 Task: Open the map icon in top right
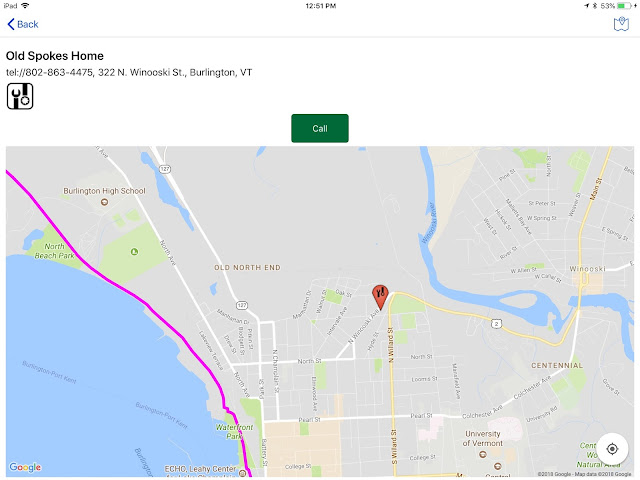(621, 24)
